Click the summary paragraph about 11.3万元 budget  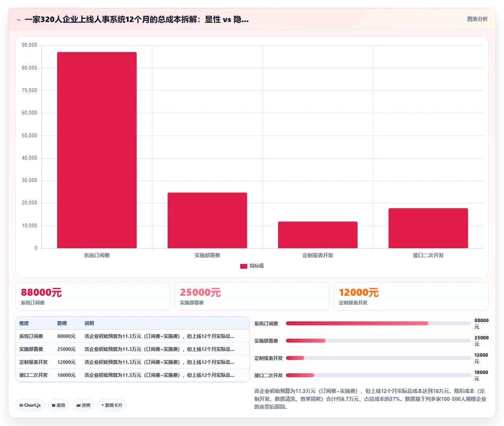[370, 399]
